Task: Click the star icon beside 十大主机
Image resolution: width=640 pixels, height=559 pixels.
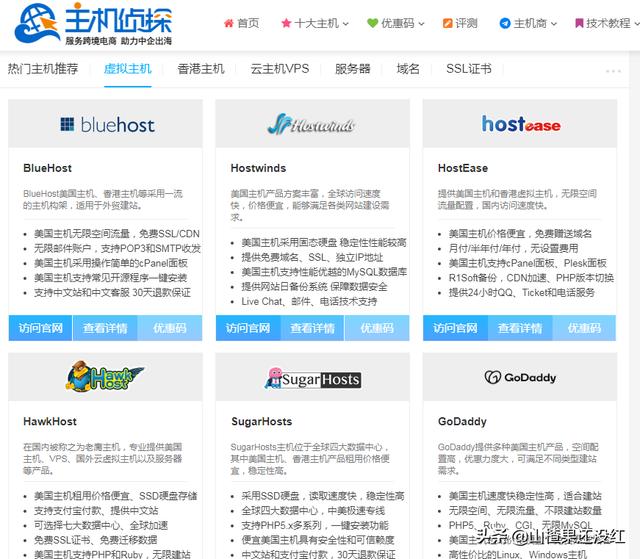Action: tap(286, 23)
